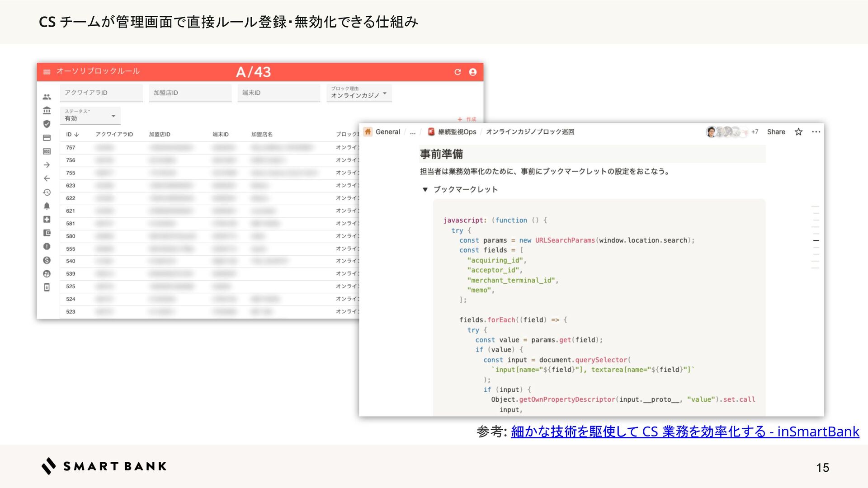The width and height of the screenshot is (868, 488).
Task: Star the Notion page as favorite
Action: 798,132
